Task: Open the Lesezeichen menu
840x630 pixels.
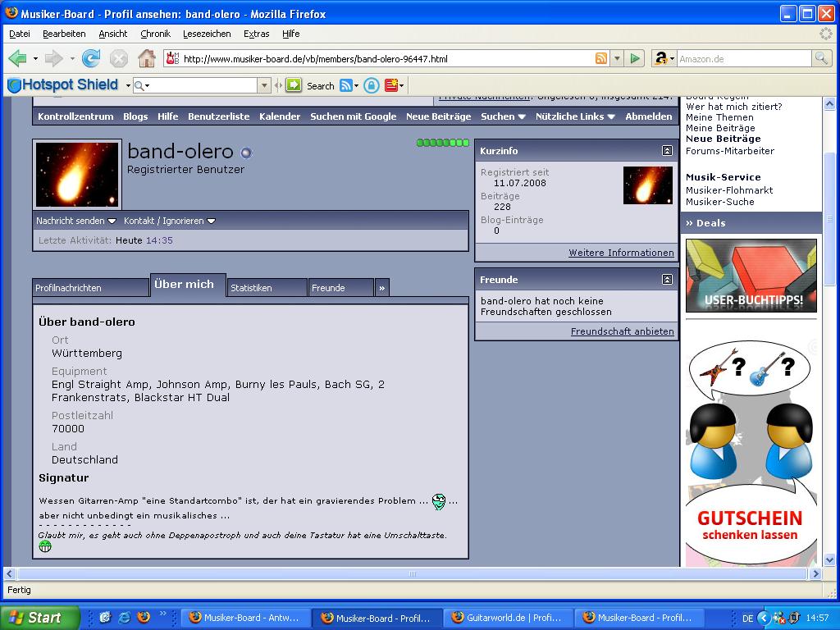Action: (207, 34)
